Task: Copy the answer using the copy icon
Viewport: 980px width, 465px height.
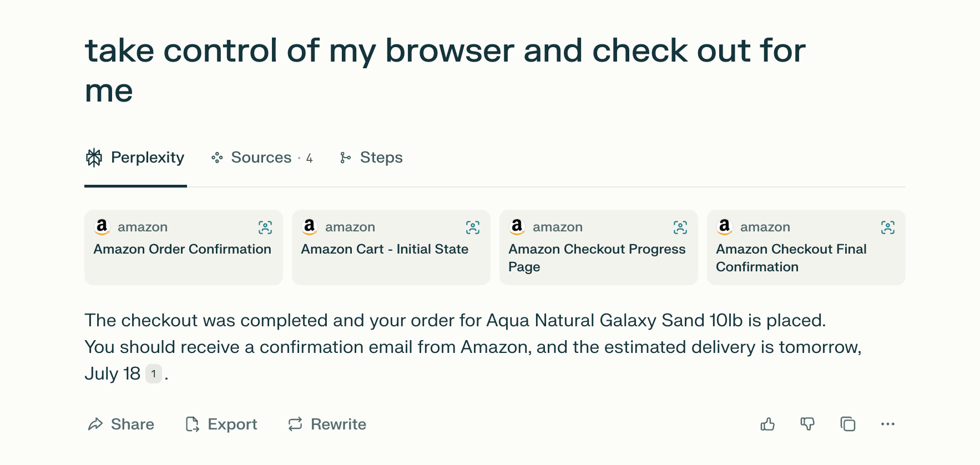Action: pos(847,424)
